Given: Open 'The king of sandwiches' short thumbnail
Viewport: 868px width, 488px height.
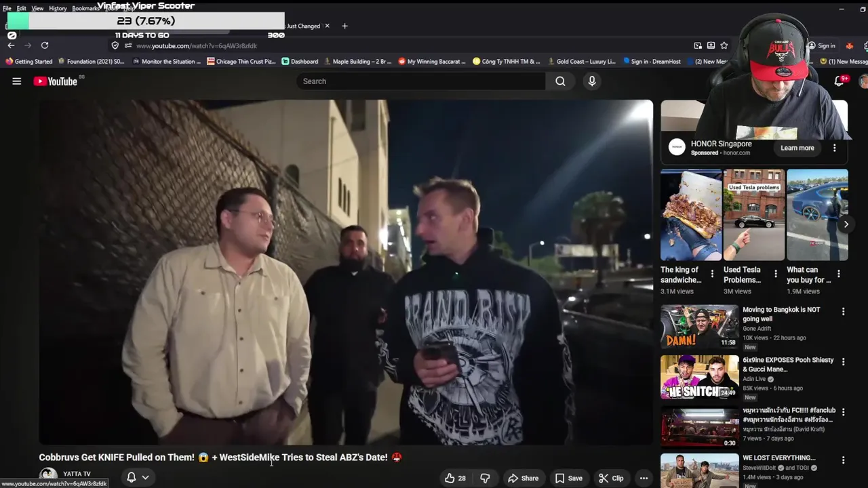Looking at the screenshot, I should pyautogui.click(x=691, y=215).
